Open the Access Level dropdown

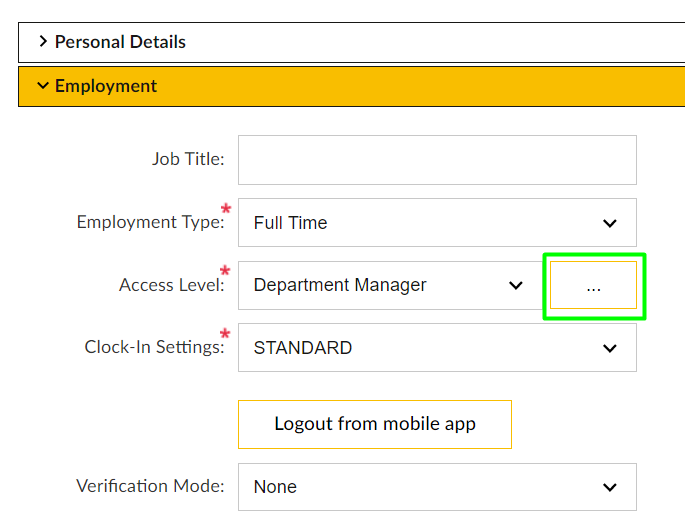click(x=391, y=285)
